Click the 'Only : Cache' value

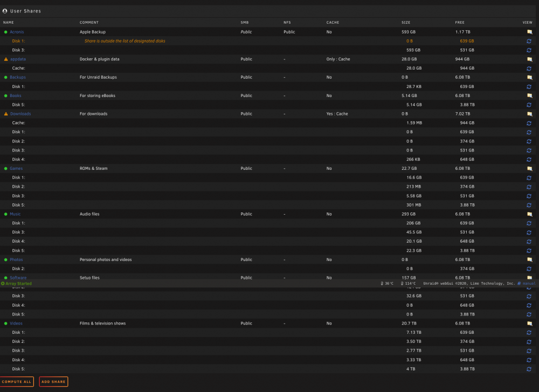[x=338, y=59]
